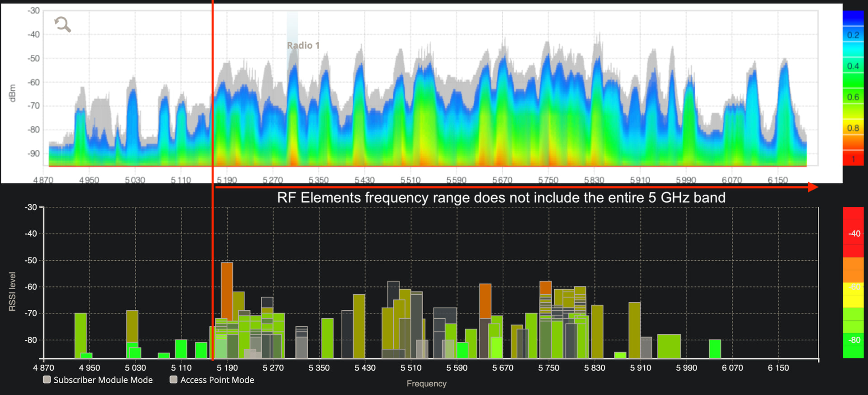This screenshot has height=395, width=868.
Task: Enable the Subscriber Module Mode checkbox
Action: coord(47,380)
